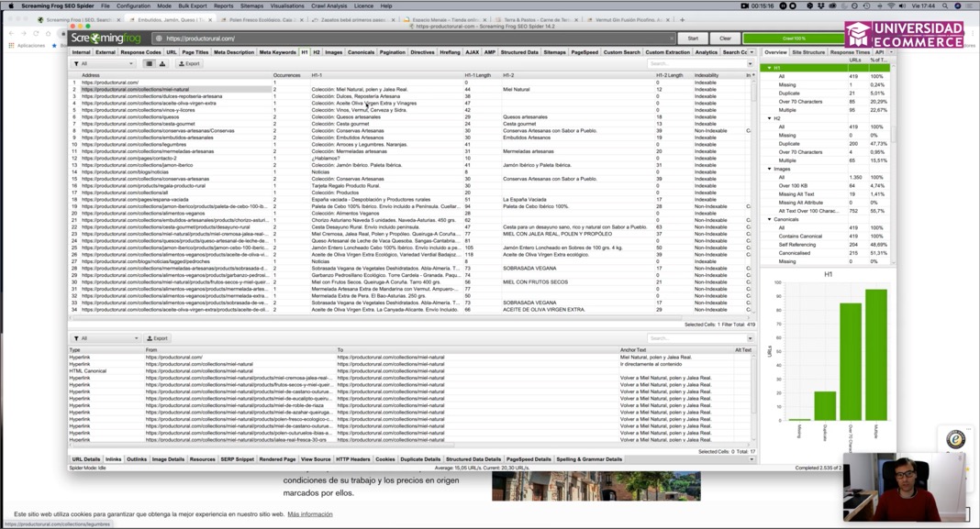Open a new tab in the browser behind
The width and height of the screenshot is (980, 529).
tap(683, 19)
